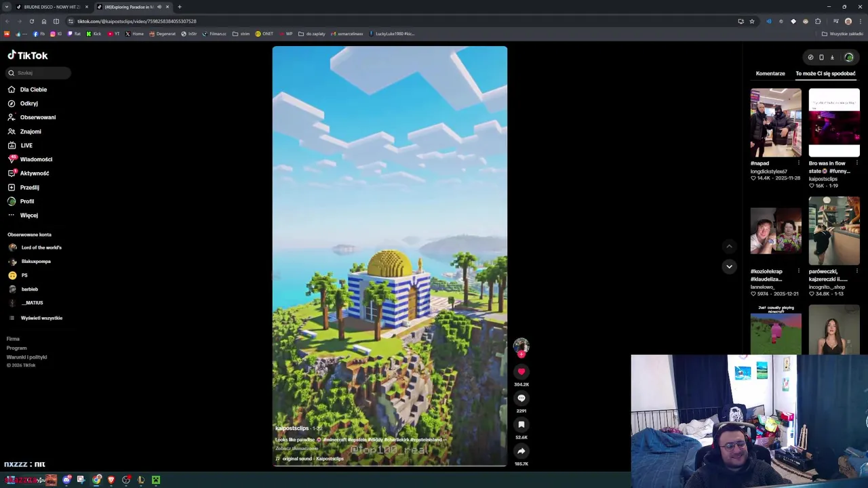Open more options for #koziołekrap video
Image resolution: width=868 pixels, height=488 pixels.
point(798,272)
